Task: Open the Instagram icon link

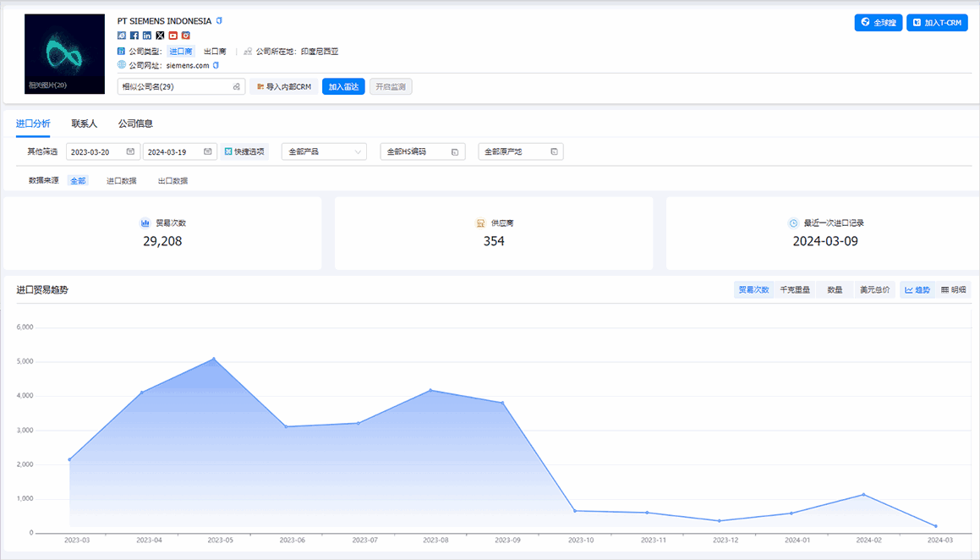Action: pos(185,36)
